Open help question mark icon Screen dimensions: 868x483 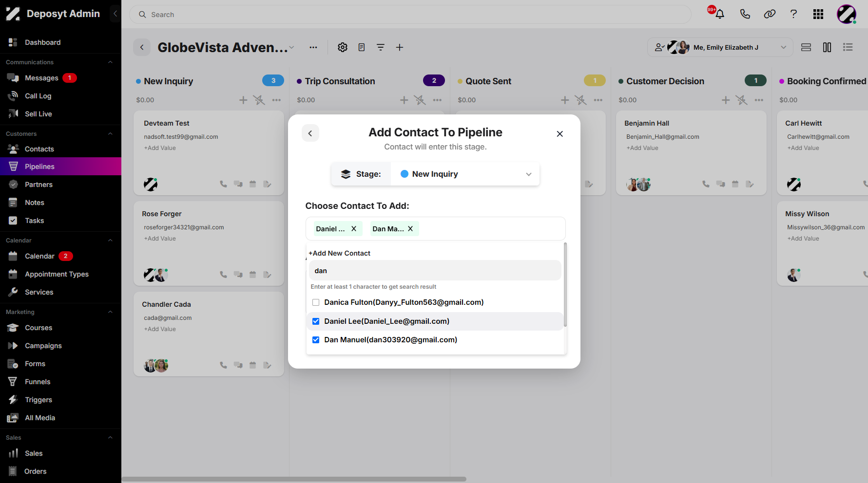click(x=793, y=14)
